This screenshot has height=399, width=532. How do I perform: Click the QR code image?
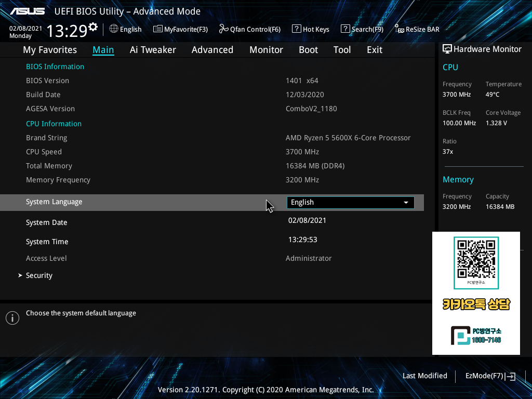[x=476, y=260]
